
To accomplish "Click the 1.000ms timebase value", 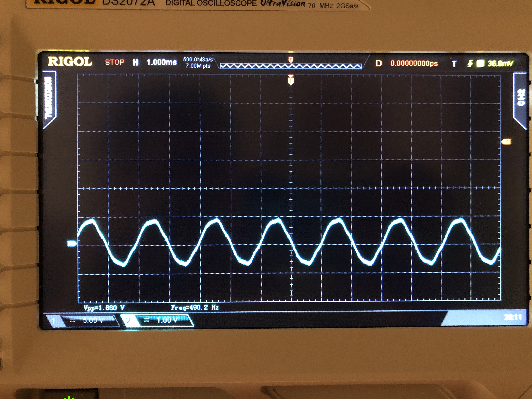I will tap(162, 62).
